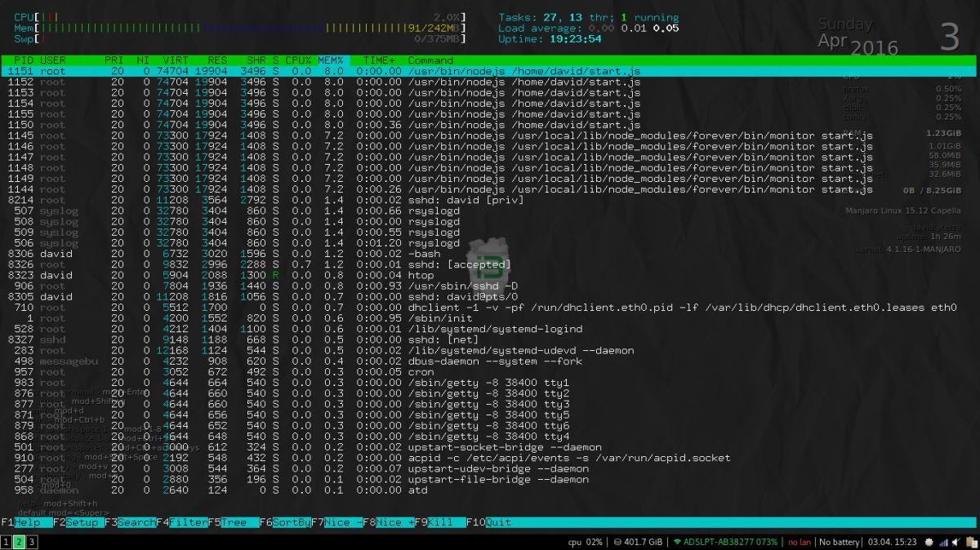The height and width of the screenshot is (550, 980).
Task: Sort by the PRI column header
Action: pos(114,60)
